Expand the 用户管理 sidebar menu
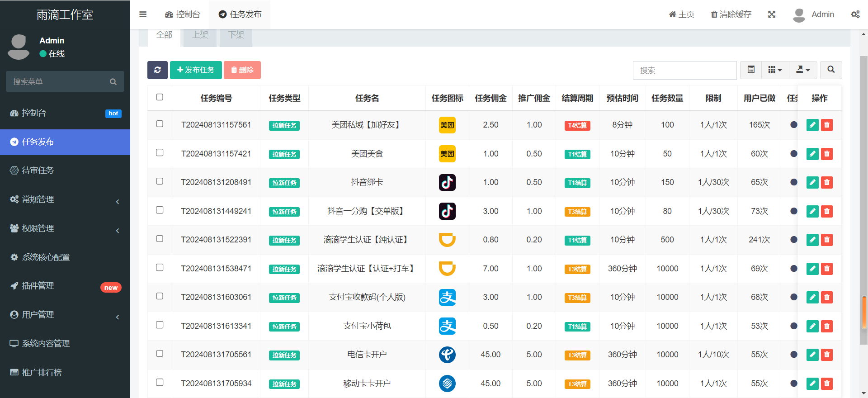 point(65,315)
